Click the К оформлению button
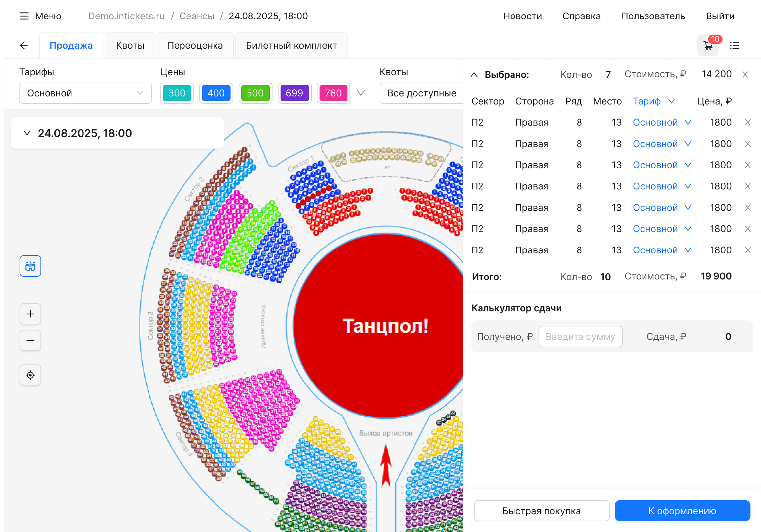 682,511
